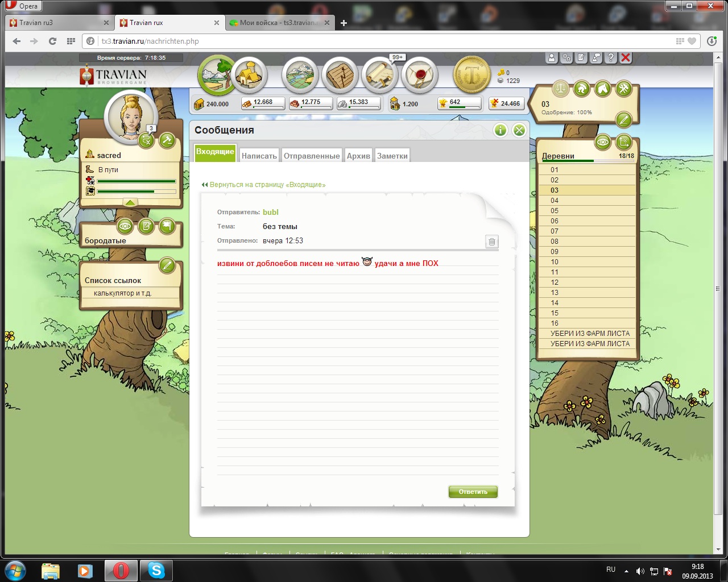The image size is (728, 582).
Task: Edit the link list with pencil icon
Action: pos(167,265)
